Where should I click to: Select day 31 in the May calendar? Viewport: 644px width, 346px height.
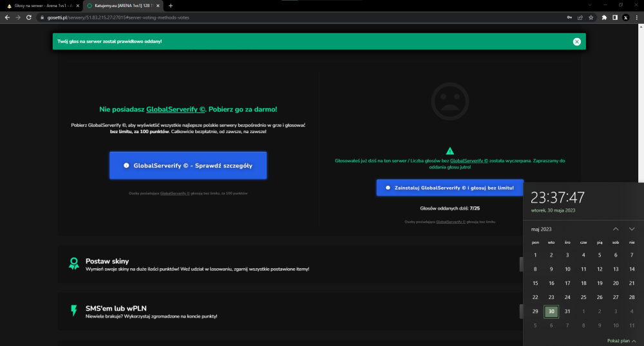click(x=567, y=311)
